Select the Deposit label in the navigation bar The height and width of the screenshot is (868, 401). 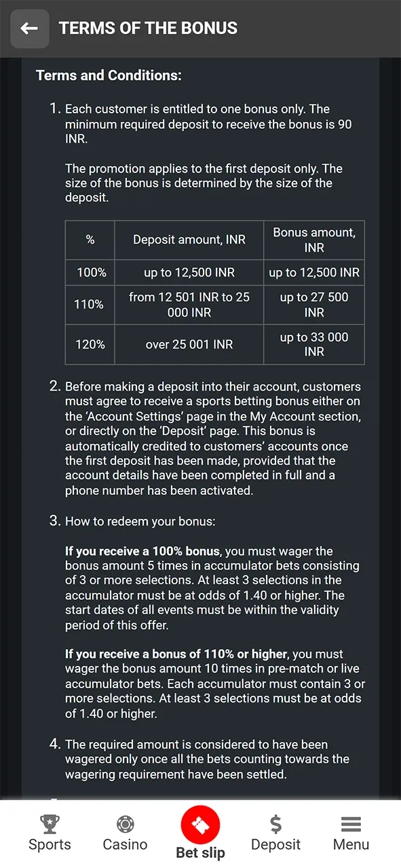point(275,845)
